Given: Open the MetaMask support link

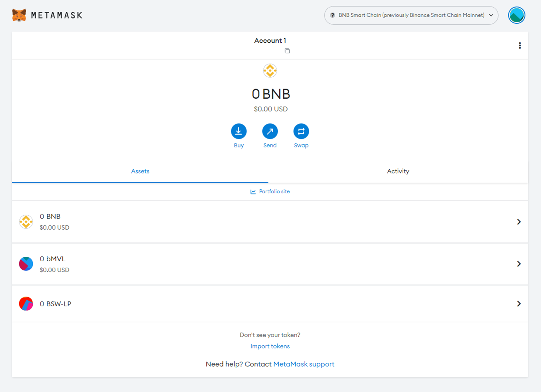Looking at the screenshot, I should coord(304,364).
